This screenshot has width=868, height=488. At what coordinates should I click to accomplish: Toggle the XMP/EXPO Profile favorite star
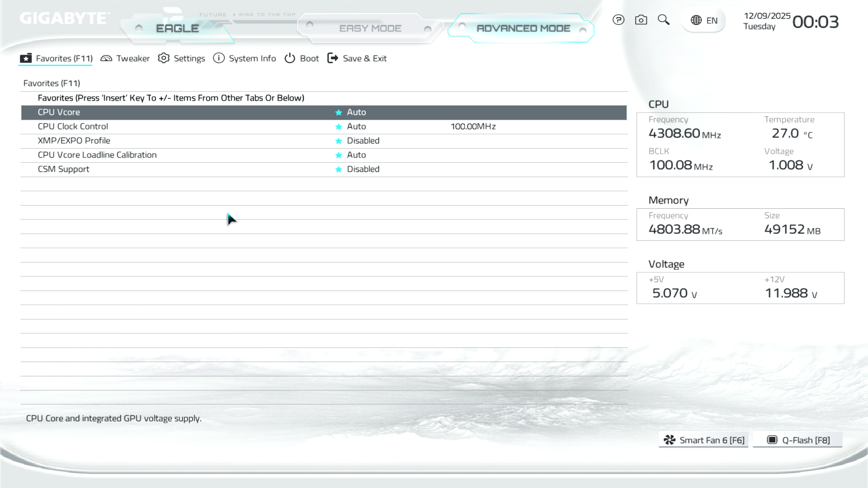[x=339, y=141]
